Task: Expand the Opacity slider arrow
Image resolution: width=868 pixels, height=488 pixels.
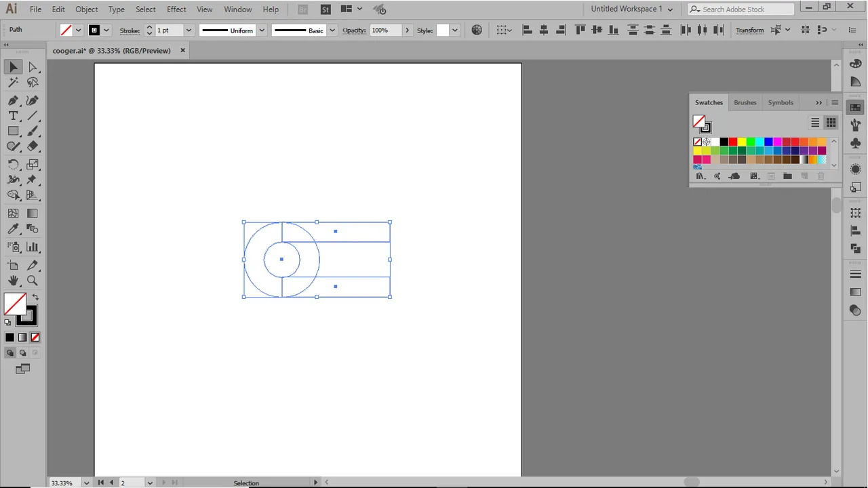Action: (407, 30)
